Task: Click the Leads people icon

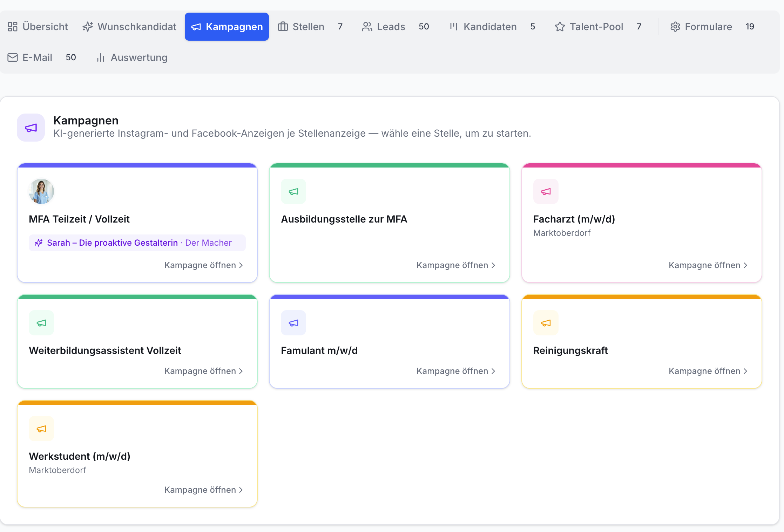Action: click(x=367, y=27)
